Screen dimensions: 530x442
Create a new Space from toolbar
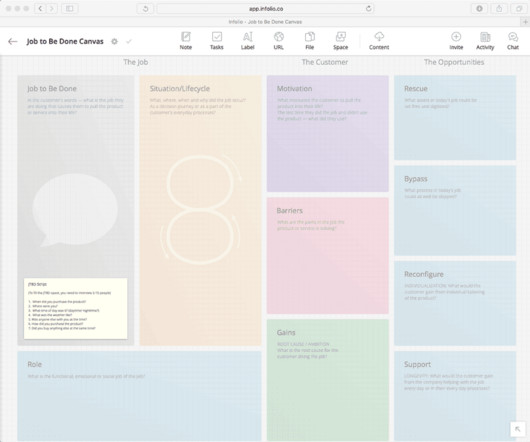coord(340,41)
